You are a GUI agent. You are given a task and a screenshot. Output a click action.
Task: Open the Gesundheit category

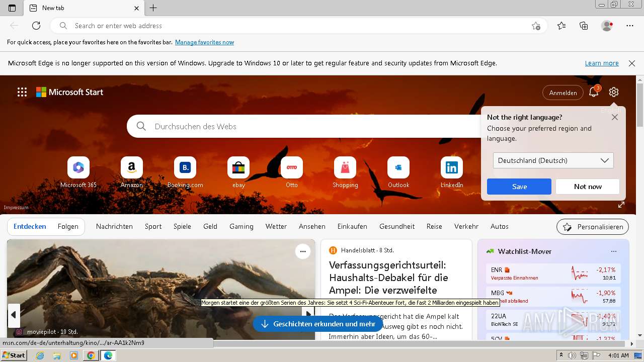397,226
